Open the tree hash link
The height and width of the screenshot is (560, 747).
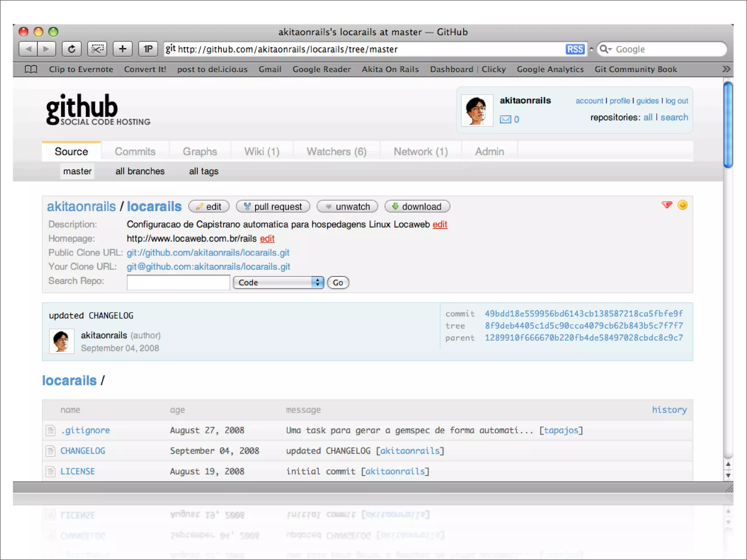584,326
